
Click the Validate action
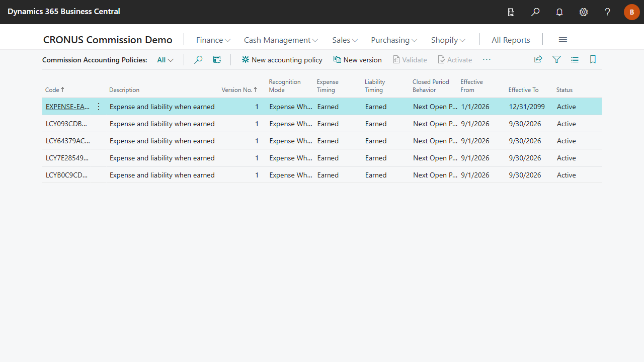pos(410,60)
